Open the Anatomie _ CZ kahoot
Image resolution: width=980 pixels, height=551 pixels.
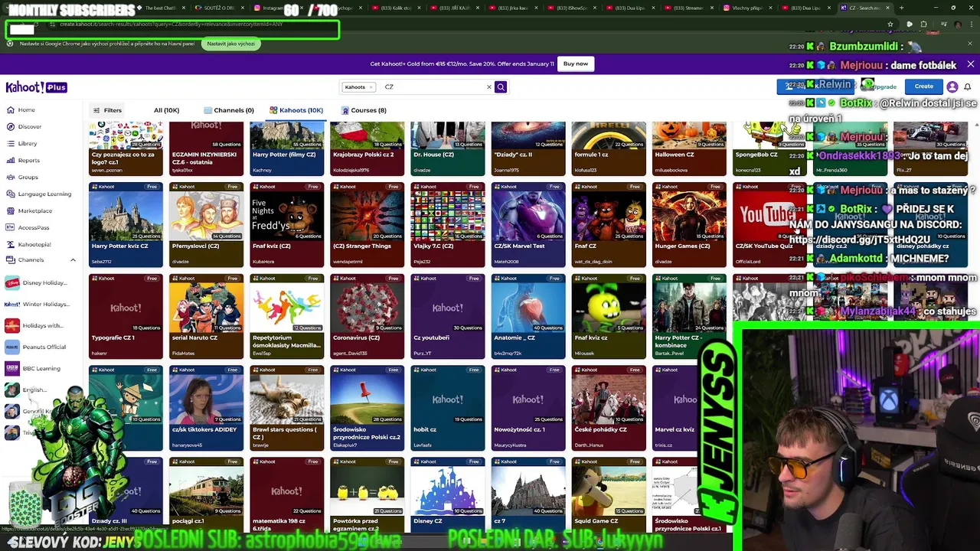pyautogui.click(x=528, y=317)
